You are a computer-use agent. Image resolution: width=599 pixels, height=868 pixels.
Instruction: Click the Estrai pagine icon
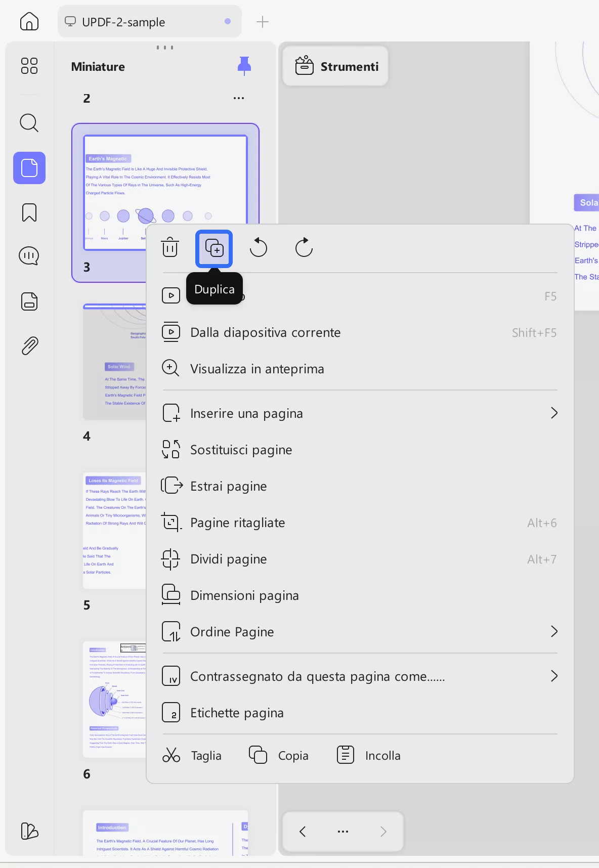tap(171, 486)
